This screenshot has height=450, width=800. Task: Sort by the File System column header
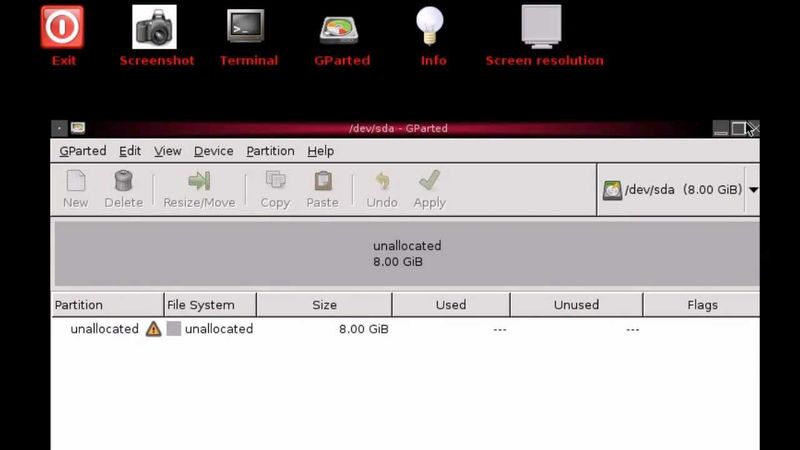[210, 305]
